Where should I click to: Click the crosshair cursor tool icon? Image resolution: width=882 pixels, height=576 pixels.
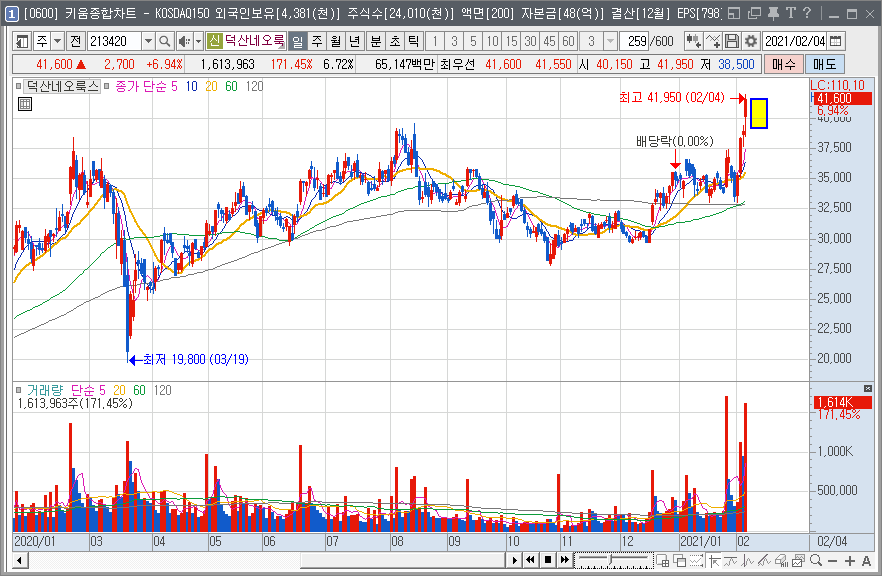714,560
